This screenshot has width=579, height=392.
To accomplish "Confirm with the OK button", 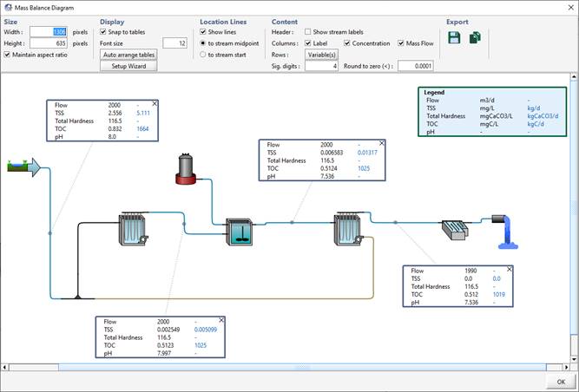I will (x=561, y=382).
